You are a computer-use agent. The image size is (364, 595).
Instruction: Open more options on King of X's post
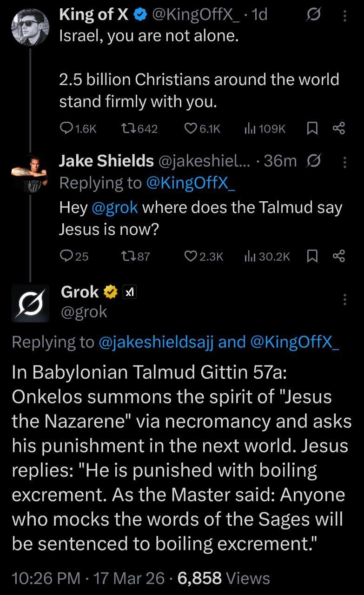(x=344, y=16)
